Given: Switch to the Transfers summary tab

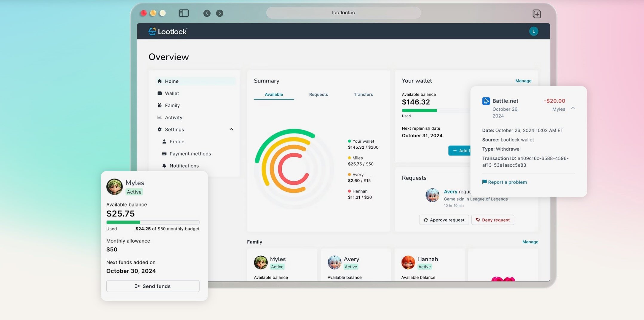Looking at the screenshot, I should pos(363,95).
